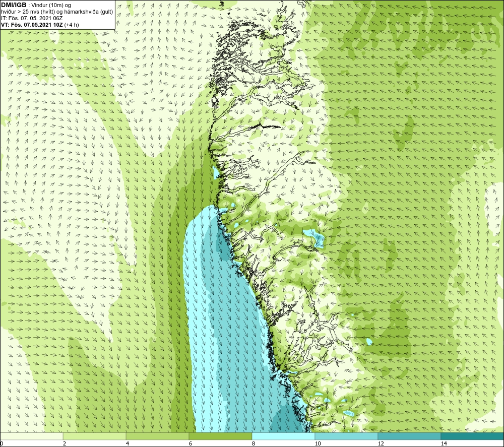Screen dimensions: 504x447
Task: Click the '6' label on the wind scale
Action: pos(191,443)
